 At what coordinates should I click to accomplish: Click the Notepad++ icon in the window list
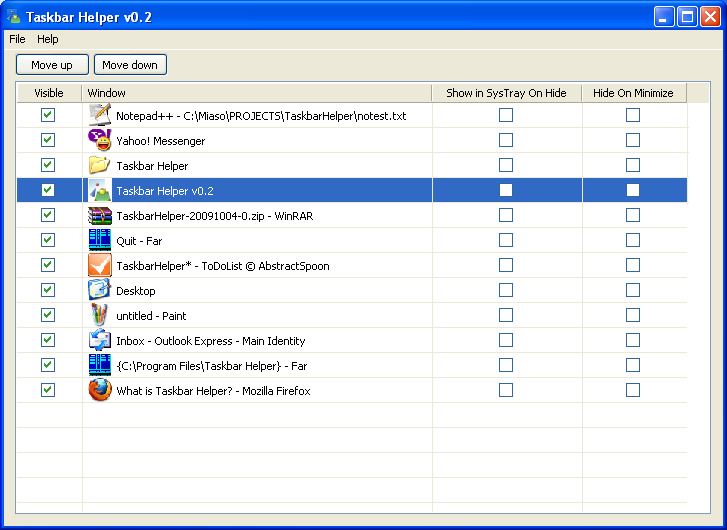tap(100, 115)
